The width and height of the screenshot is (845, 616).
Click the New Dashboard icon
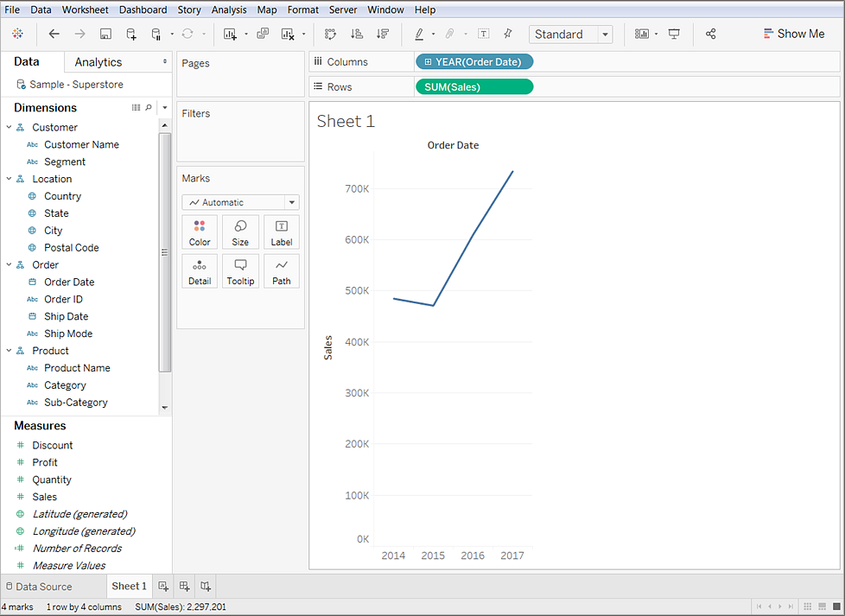tap(184, 587)
